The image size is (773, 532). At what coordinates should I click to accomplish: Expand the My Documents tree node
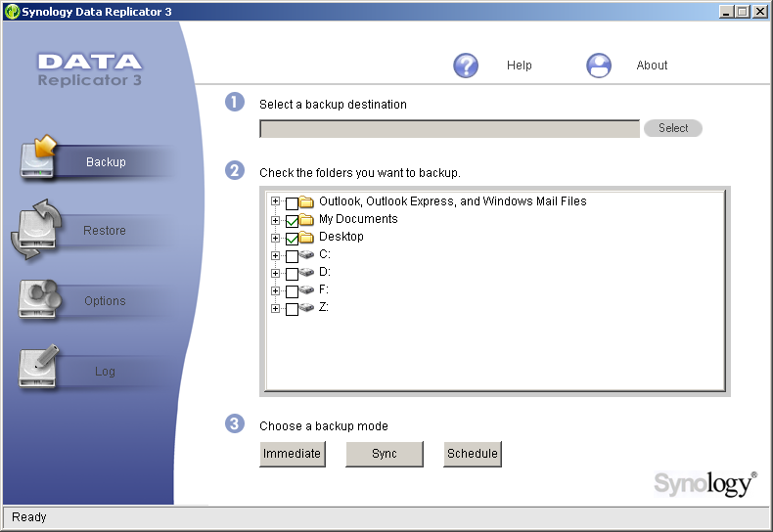[275, 220]
